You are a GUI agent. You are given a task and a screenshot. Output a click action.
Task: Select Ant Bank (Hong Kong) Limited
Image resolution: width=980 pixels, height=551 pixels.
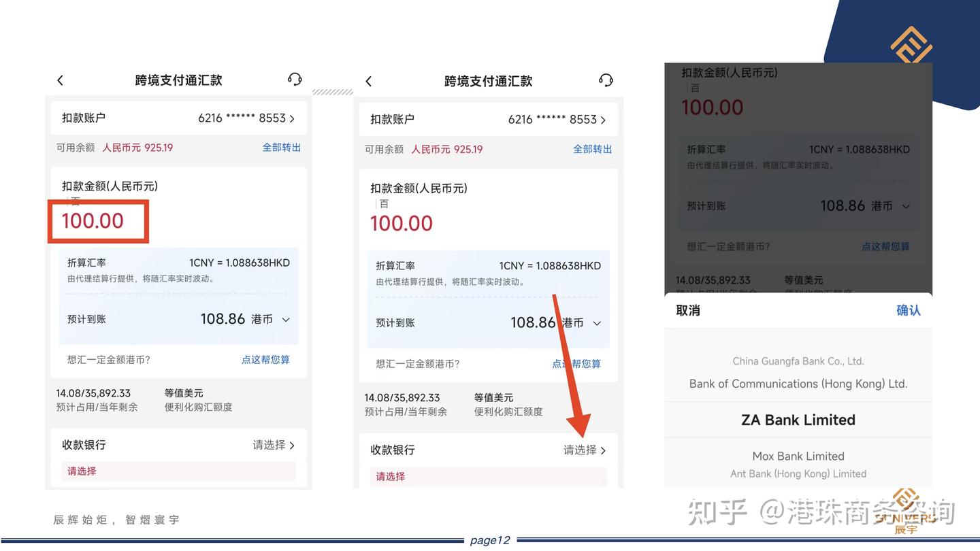[798, 474]
